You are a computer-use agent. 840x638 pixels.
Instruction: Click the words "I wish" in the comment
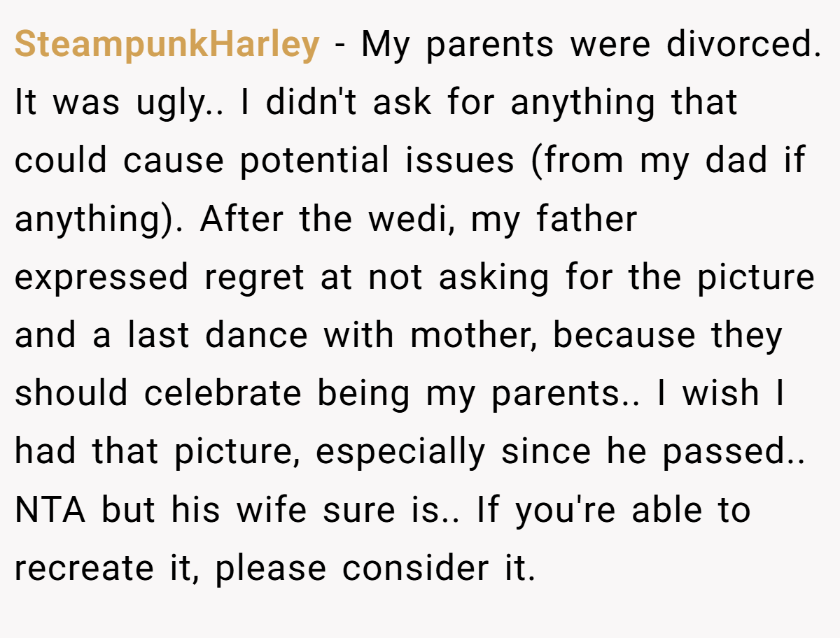[721, 392]
